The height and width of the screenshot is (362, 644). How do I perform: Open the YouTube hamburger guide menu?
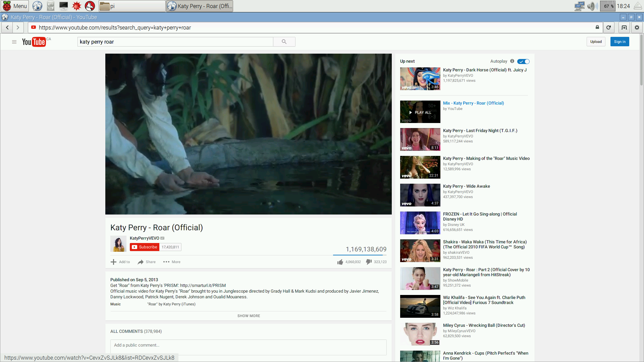click(14, 42)
